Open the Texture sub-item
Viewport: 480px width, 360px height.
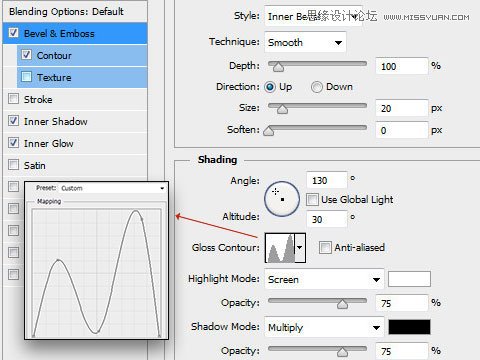pyautogui.click(x=82, y=77)
